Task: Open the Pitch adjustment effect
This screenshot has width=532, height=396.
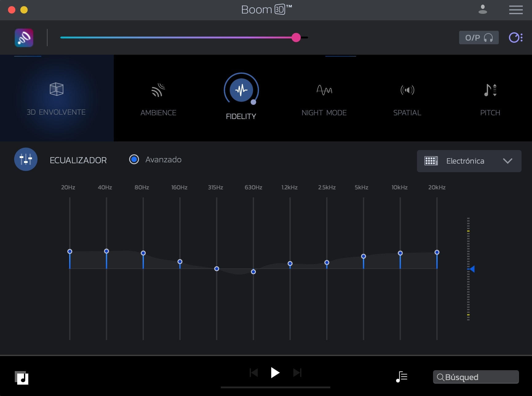Action: coord(490,98)
